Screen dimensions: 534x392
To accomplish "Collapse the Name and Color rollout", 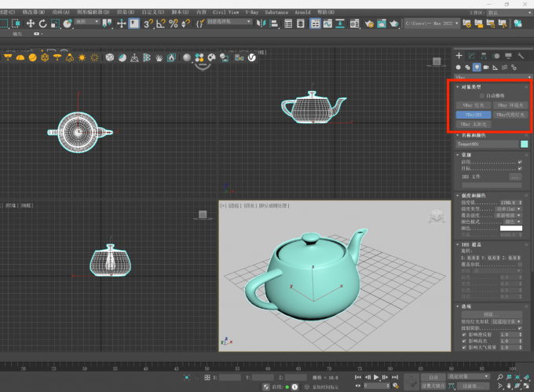I will [x=458, y=136].
